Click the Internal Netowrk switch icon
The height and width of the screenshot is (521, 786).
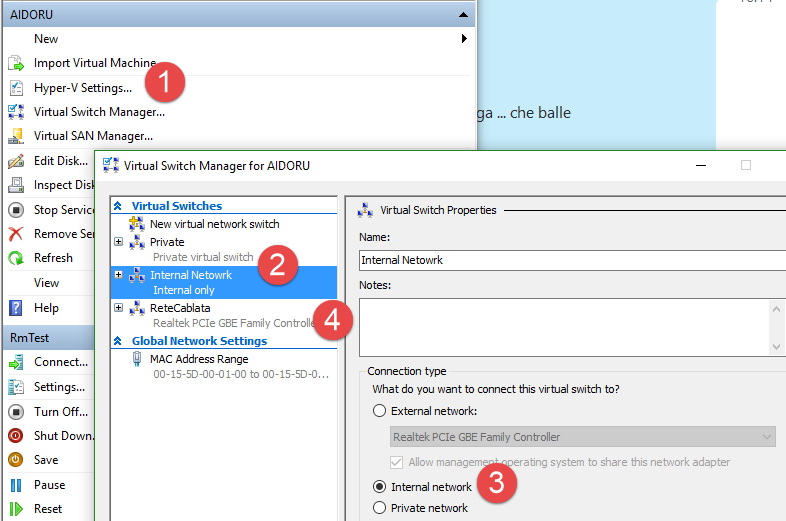137,275
